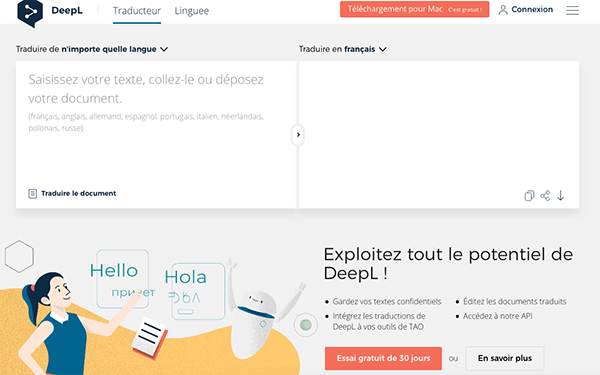
Task: Download the translation with the arrow icon
Action: (x=561, y=196)
